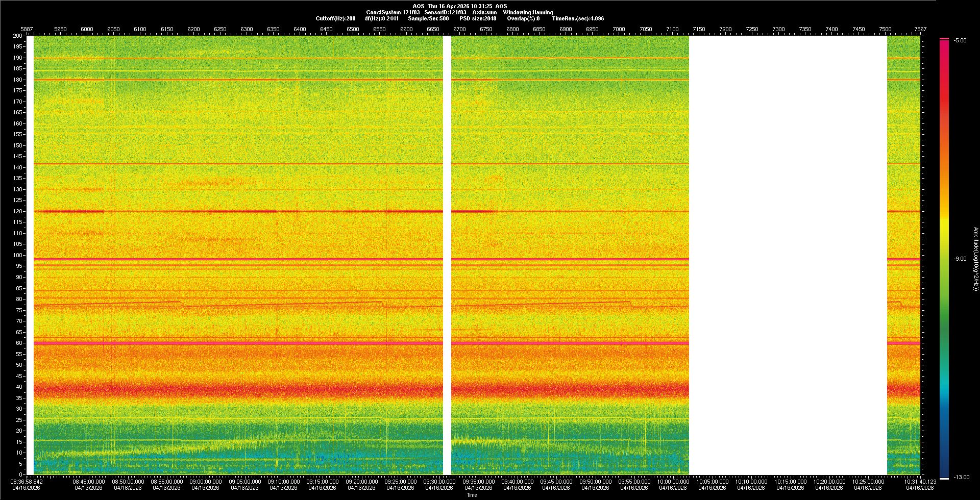Viewport: 980px width, 500px height.
Task: Click the 6500 tick on the top axis
Action: (353, 29)
